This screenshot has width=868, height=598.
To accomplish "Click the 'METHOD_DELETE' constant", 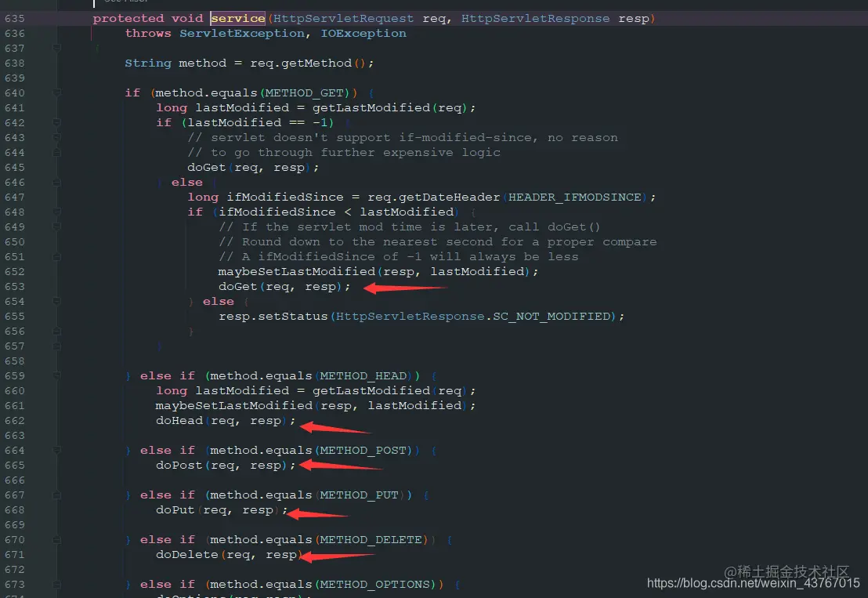I will pyautogui.click(x=371, y=540).
